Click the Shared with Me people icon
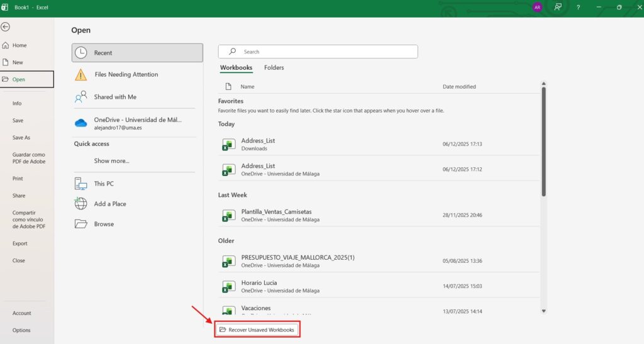Screen dimensions: 644x344 coord(81,97)
